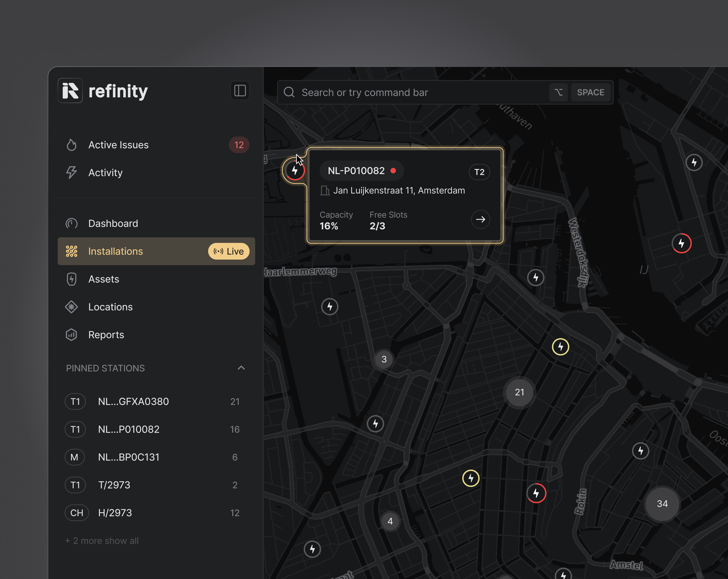Click the Reports chart icon
This screenshot has width=728, height=579.
click(x=71, y=335)
